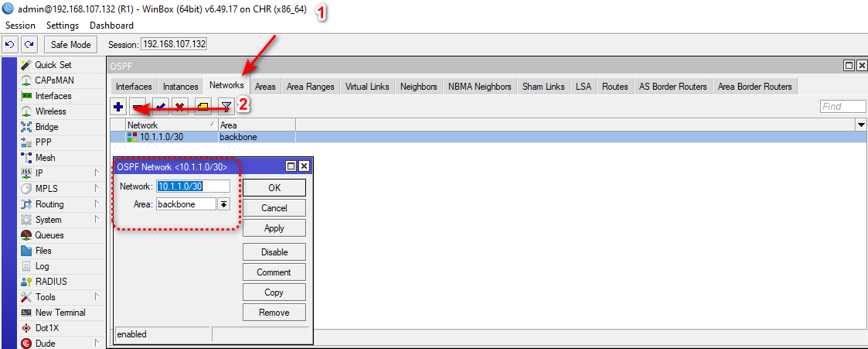Click the red X disable icon

pos(179,107)
